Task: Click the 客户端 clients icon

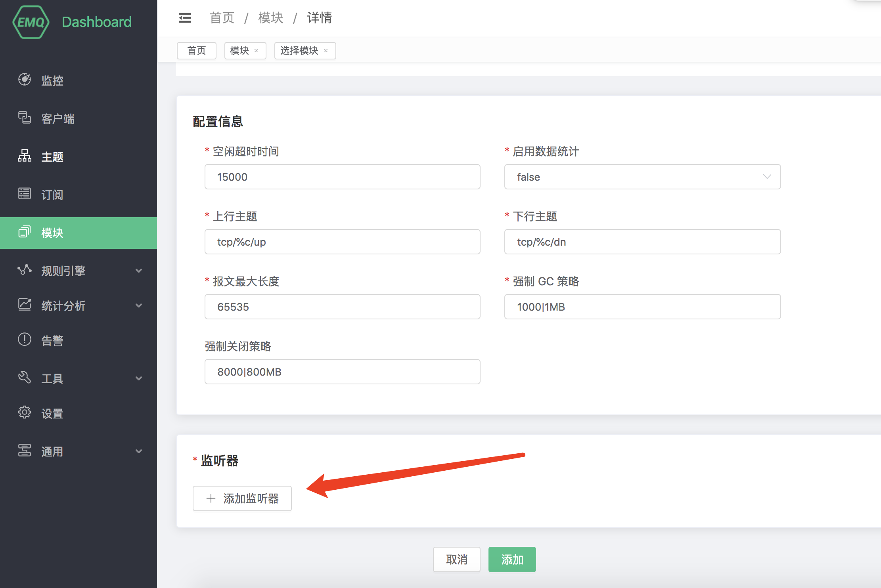Action: click(x=25, y=118)
